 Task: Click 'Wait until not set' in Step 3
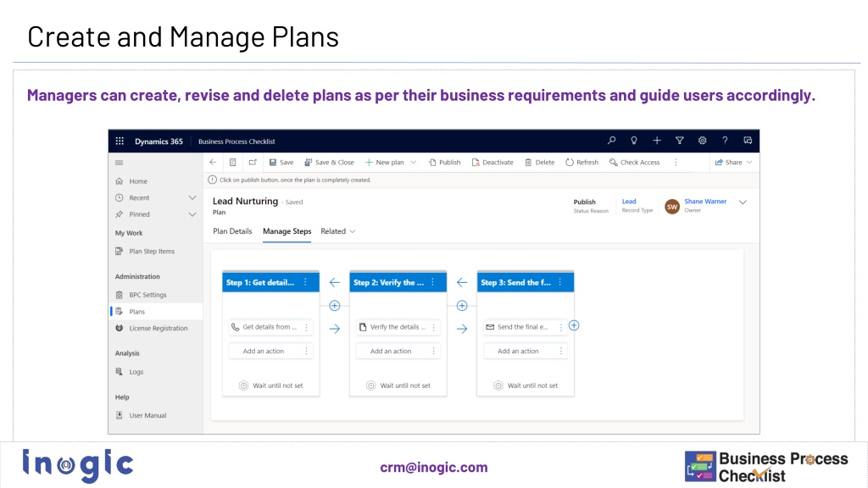(526, 385)
